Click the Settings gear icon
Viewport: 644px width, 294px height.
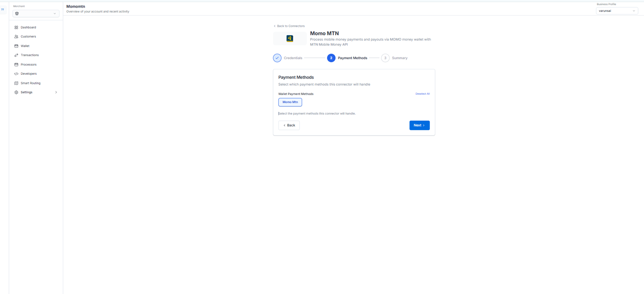tap(16, 93)
